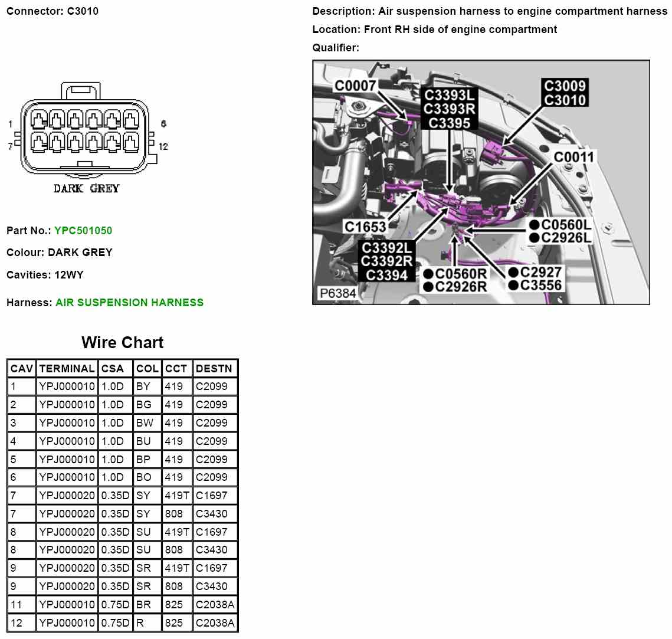Click the TERMINAL column header
The image size is (672, 639).
67,369
